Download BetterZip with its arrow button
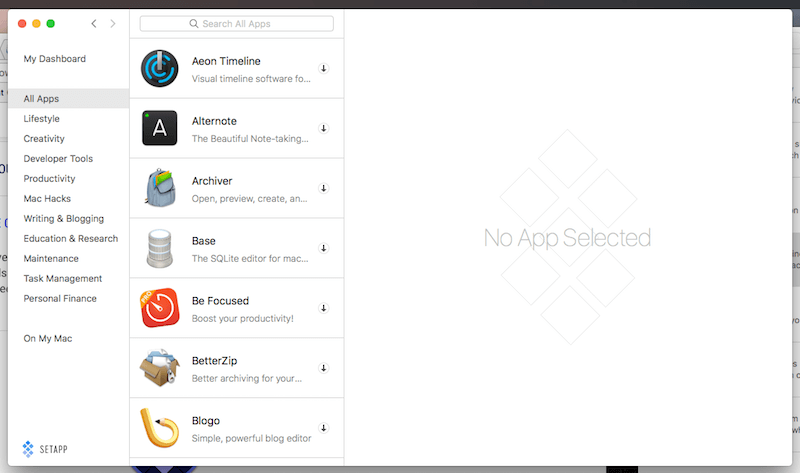 tap(323, 368)
